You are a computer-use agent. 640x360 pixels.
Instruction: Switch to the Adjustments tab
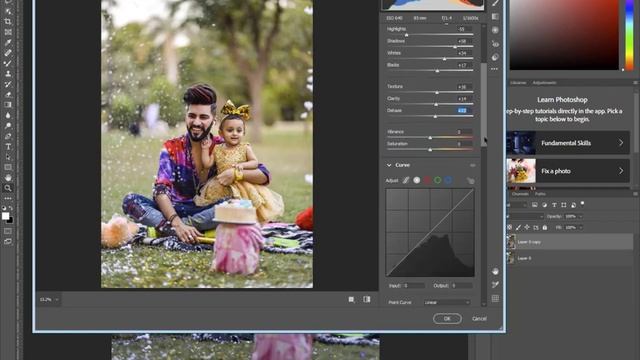coord(544,82)
